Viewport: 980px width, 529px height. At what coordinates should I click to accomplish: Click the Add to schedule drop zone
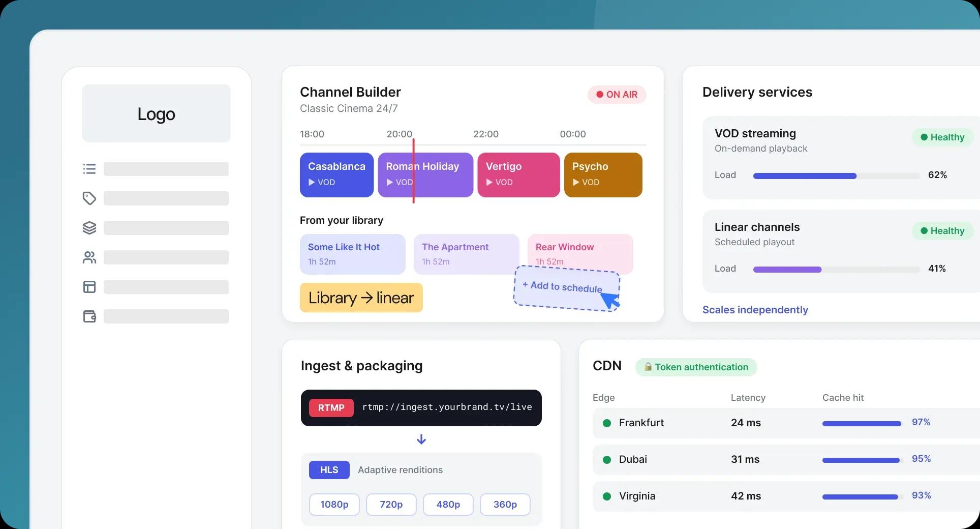pyautogui.click(x=567, y=288)
